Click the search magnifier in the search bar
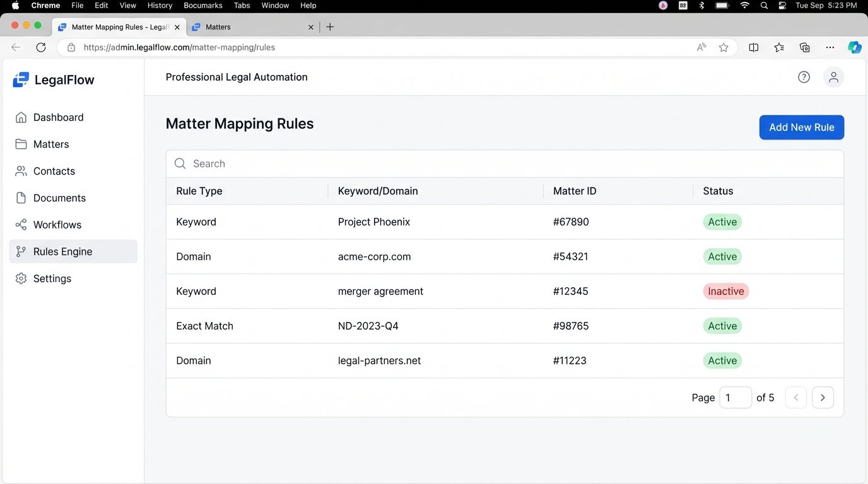 coord(180,163)
